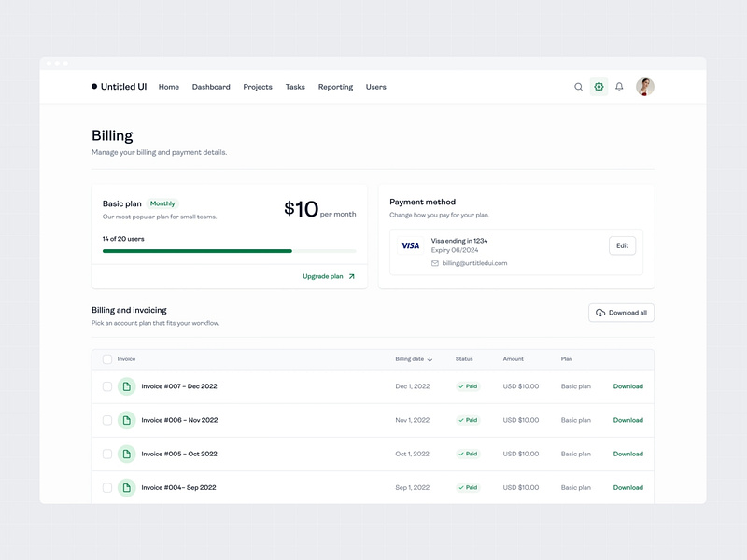Open Users nav item
747x560 pixels.
click(376, 87)
